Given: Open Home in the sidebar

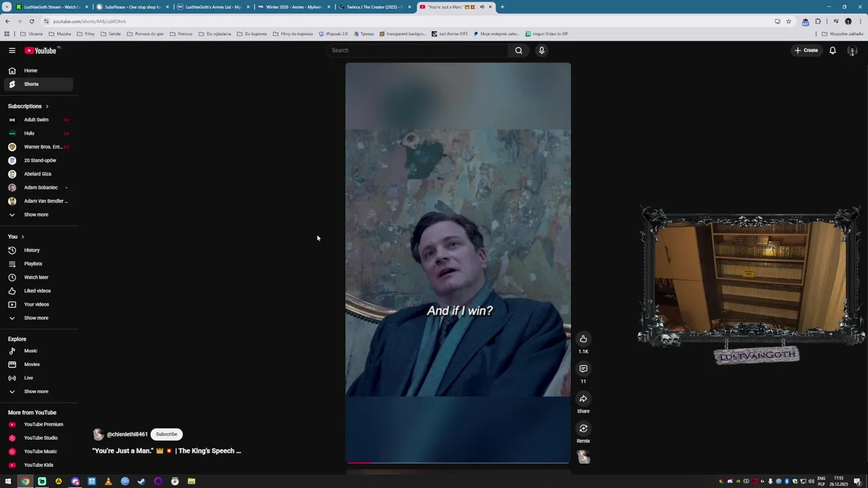Looking at the screenshot, I should 37,70.
